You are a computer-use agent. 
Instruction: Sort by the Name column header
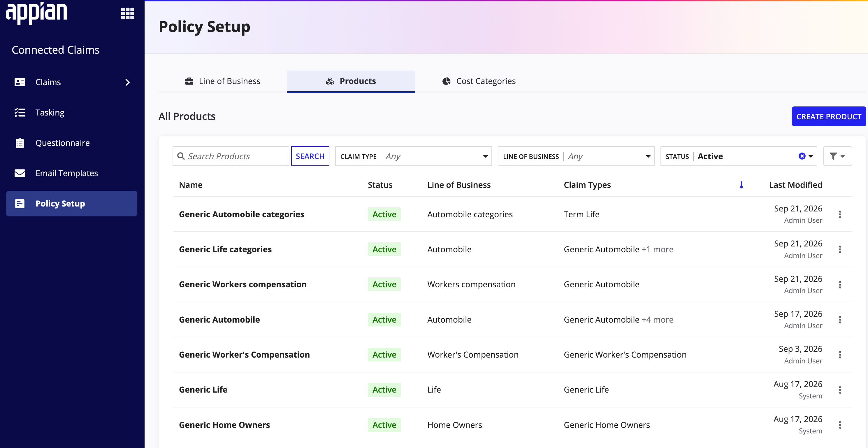(191, 185)
